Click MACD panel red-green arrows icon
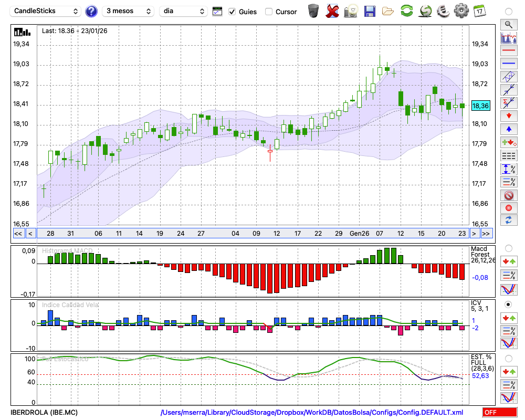 (x=509, y=261)
